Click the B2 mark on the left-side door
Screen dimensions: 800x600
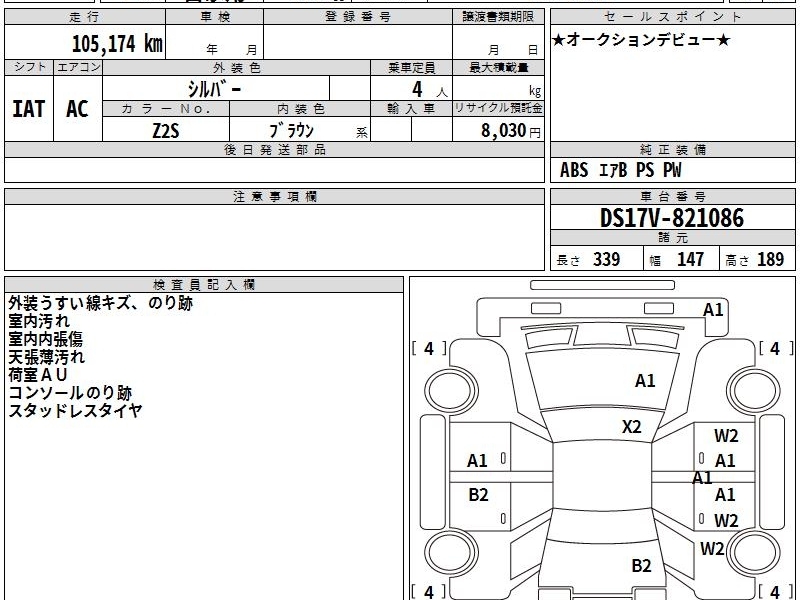point(479,494)
